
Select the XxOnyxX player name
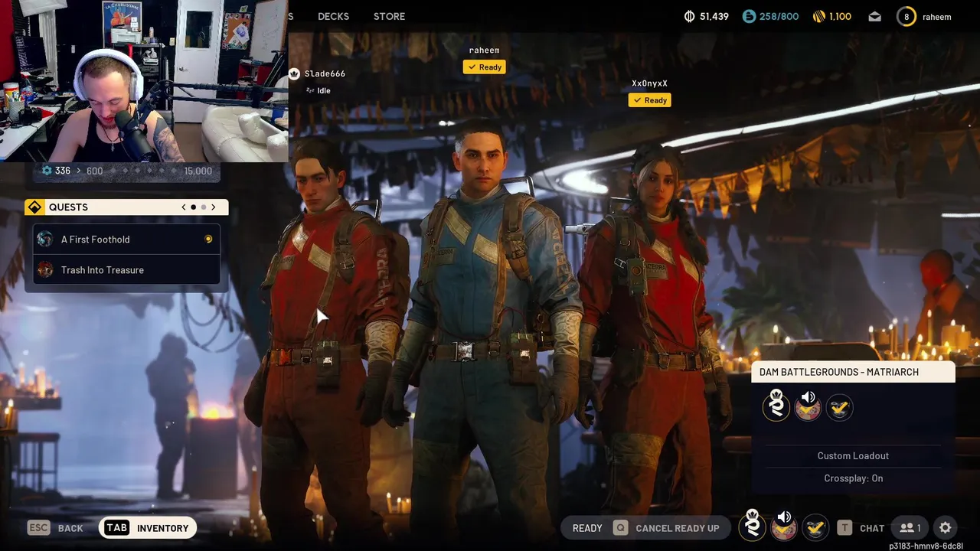click(x=649, y=83)
